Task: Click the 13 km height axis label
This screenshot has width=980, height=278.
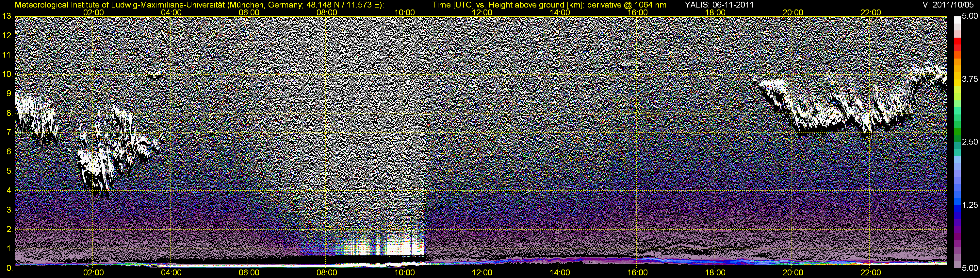Action: pos(7,16)
